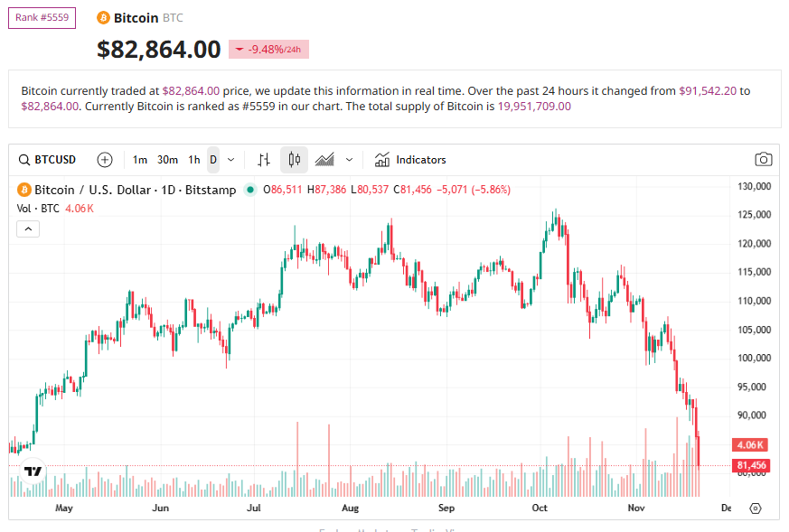Click the Bitcoin logo in the chart legend
Screen dimensions: 789x532
point(23,190)
